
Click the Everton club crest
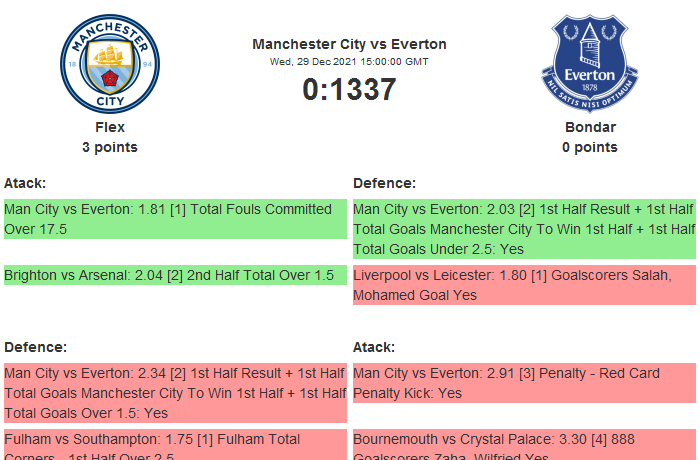click(x=589, y=63)
